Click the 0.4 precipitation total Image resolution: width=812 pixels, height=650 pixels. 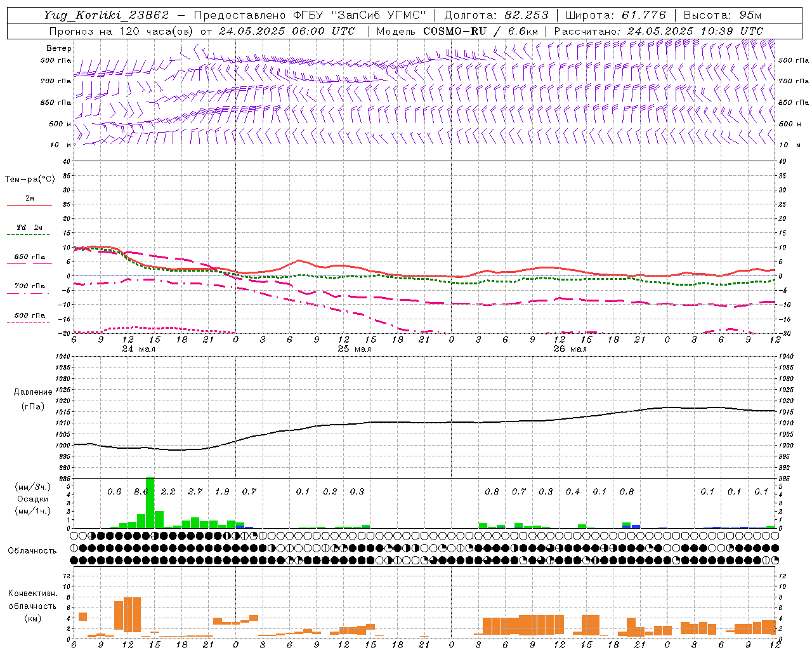[573, 492]
